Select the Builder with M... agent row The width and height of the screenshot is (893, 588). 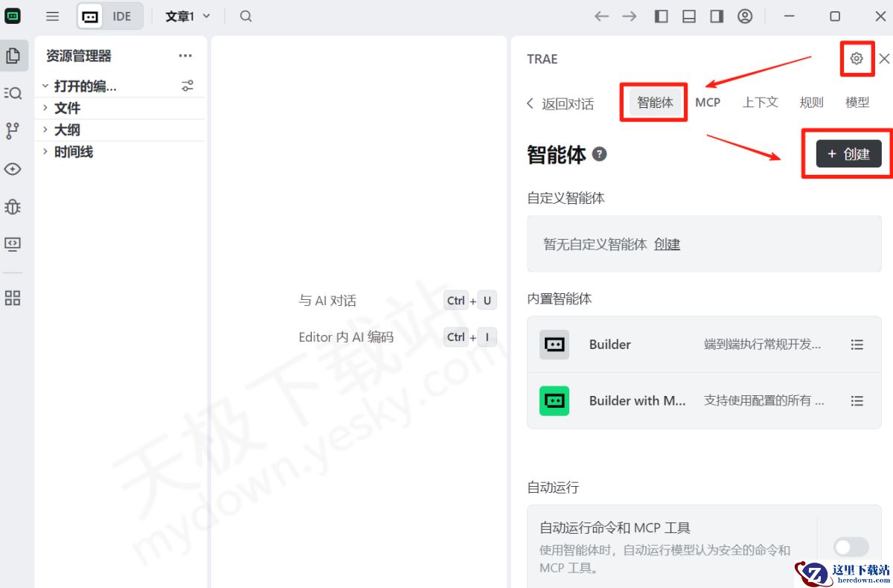pos(704,400)
